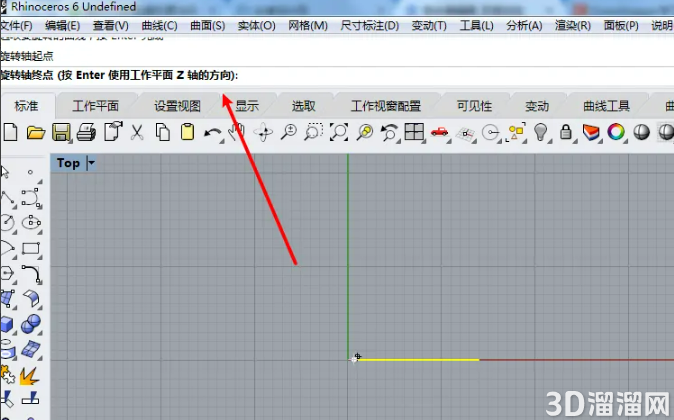Undo the last action arrow icon
This screenshot has width=674, height=420.
213,133
